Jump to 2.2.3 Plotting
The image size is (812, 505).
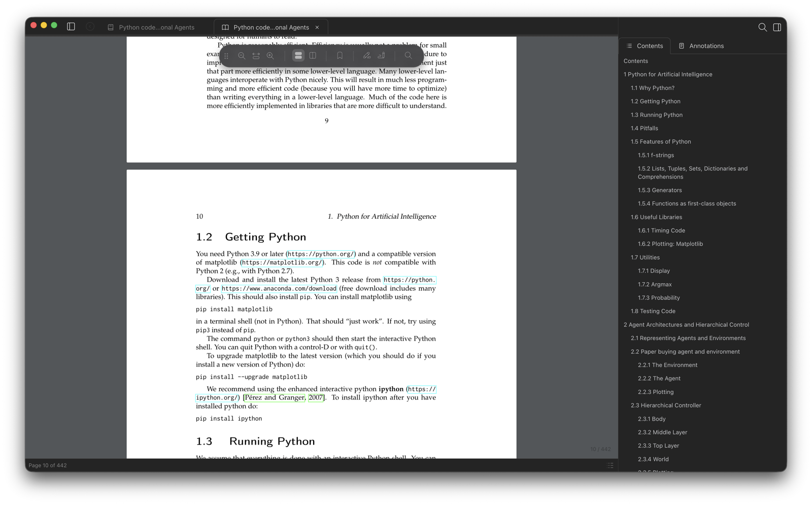click(x=656, y=392)
